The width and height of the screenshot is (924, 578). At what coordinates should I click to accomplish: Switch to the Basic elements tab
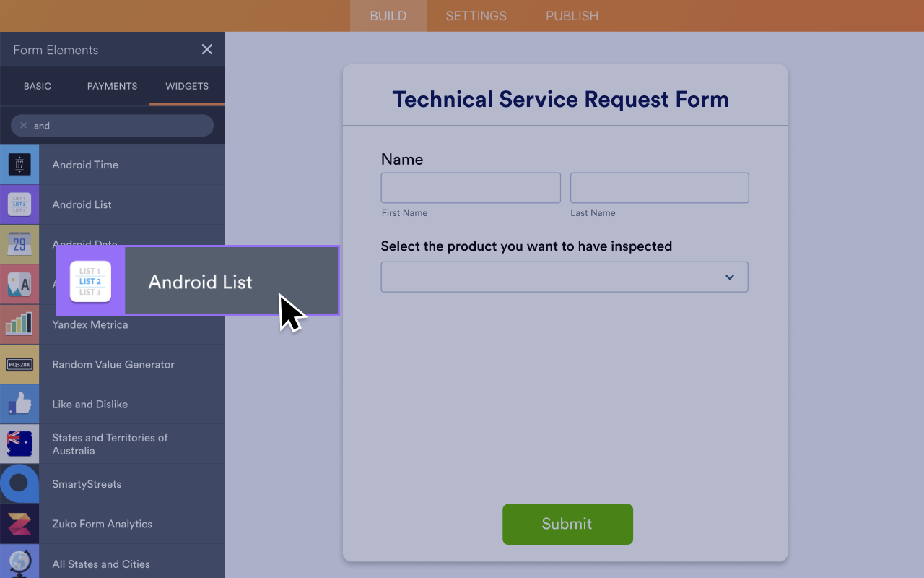click(x=38, y=86)
